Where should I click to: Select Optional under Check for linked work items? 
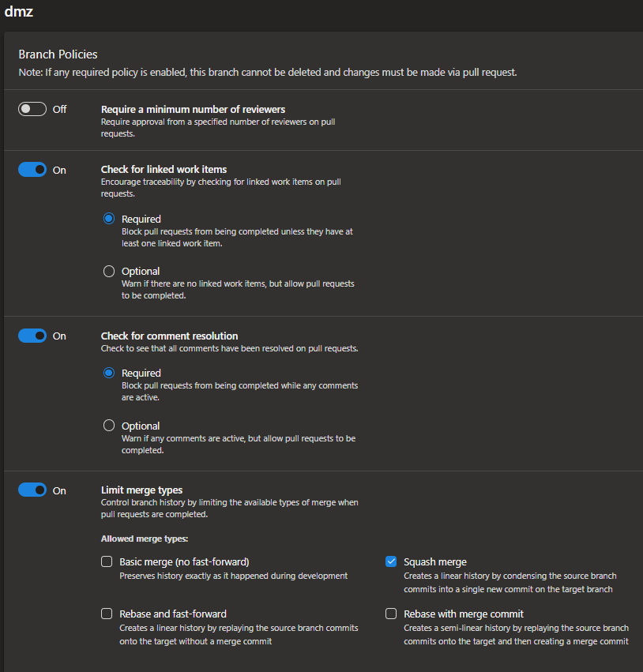tap(108, 271)
